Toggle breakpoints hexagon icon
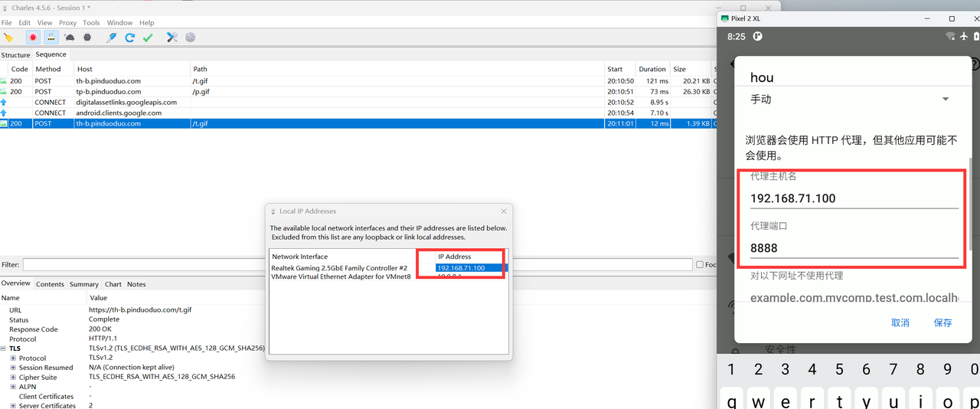Viewport: 980px width, 409px height. tap(87, 37)
